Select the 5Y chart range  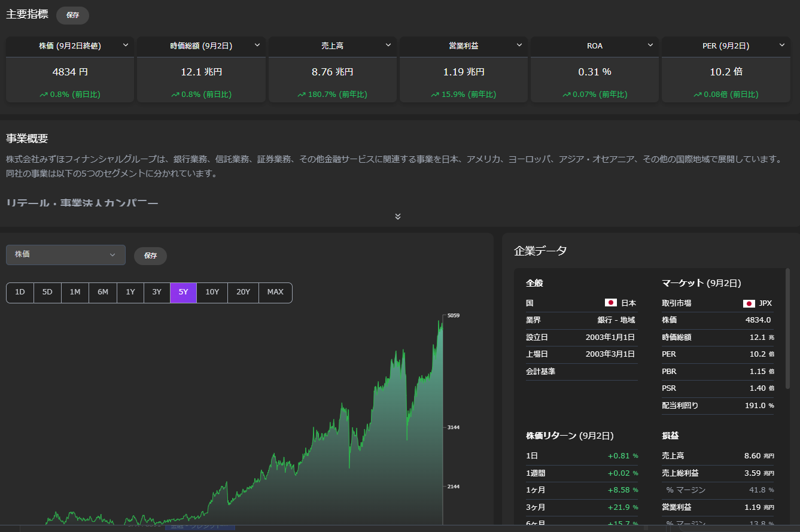(x=183, y=293)
